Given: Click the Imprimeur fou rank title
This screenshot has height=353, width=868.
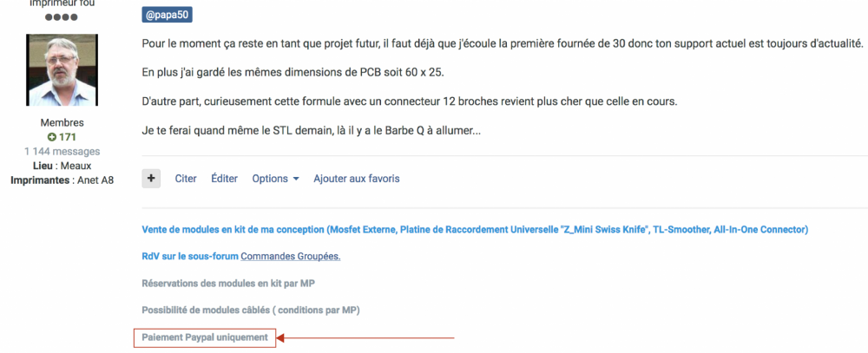Looking at the screenshot, I should (x=62, y=3).
